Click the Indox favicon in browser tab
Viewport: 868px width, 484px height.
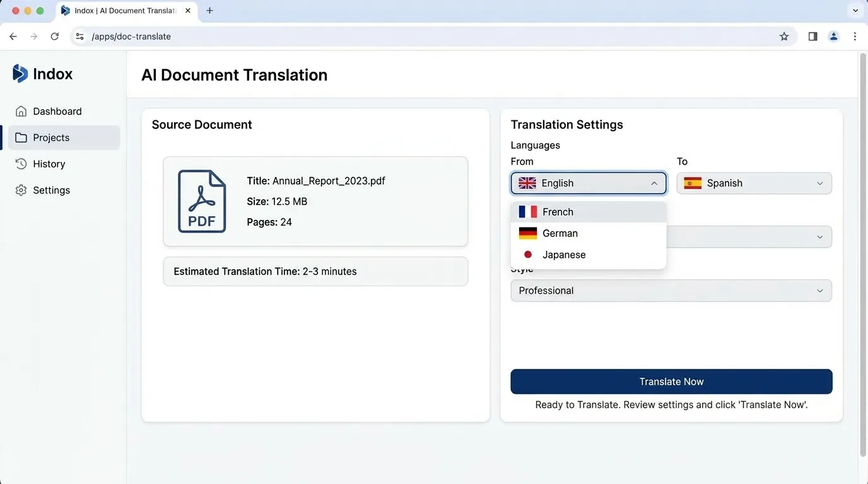click(x=66, y=11)
